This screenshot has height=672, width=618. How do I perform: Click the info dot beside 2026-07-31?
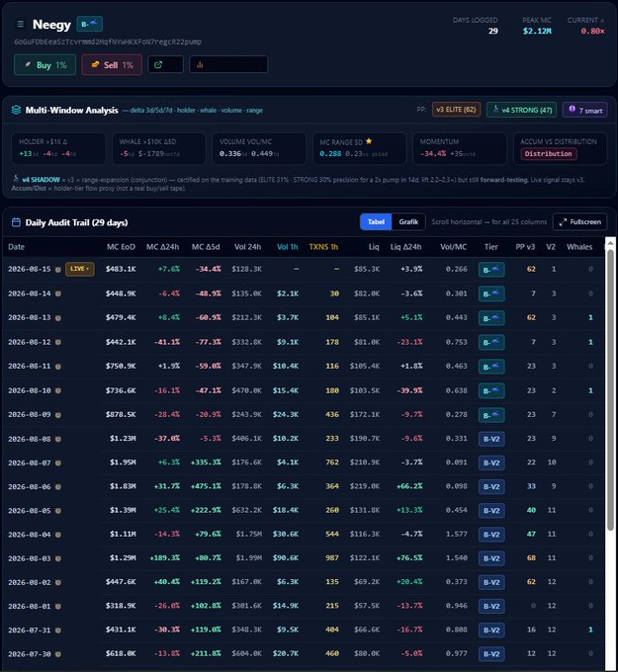tap(58, 630)
